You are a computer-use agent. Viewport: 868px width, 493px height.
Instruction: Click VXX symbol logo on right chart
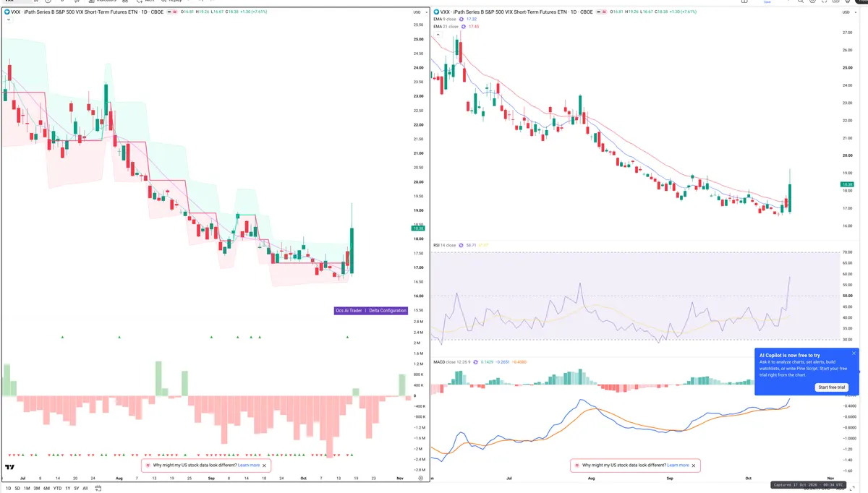pyautogui.click(x=436, y=12)
